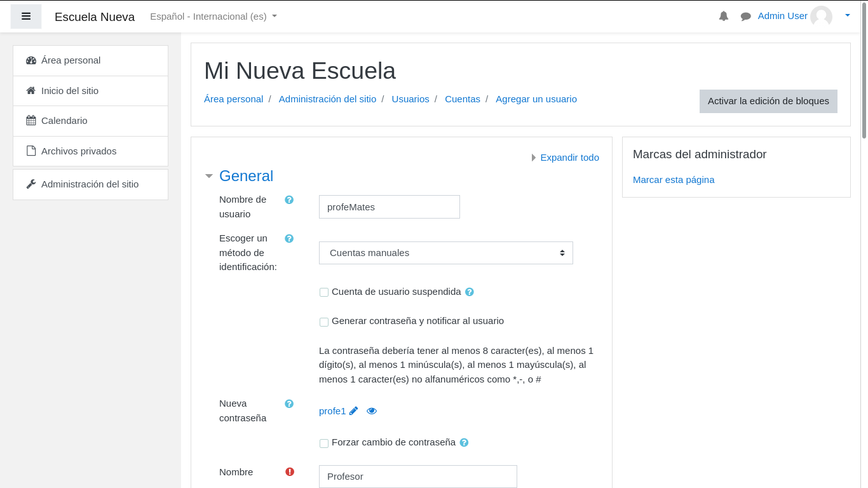Screen dimensions: 868x488
Task: Open the notifications bell
Action: coord(724,16)
